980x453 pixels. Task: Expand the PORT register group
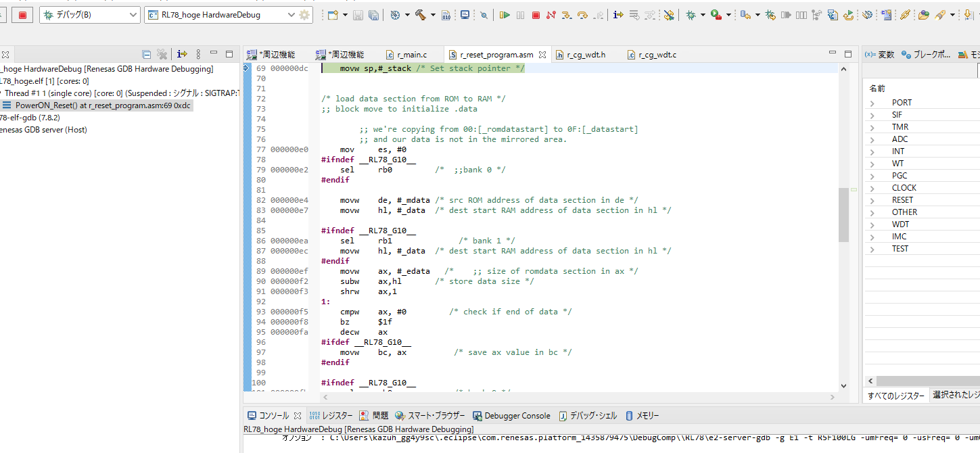coord(872,103)
